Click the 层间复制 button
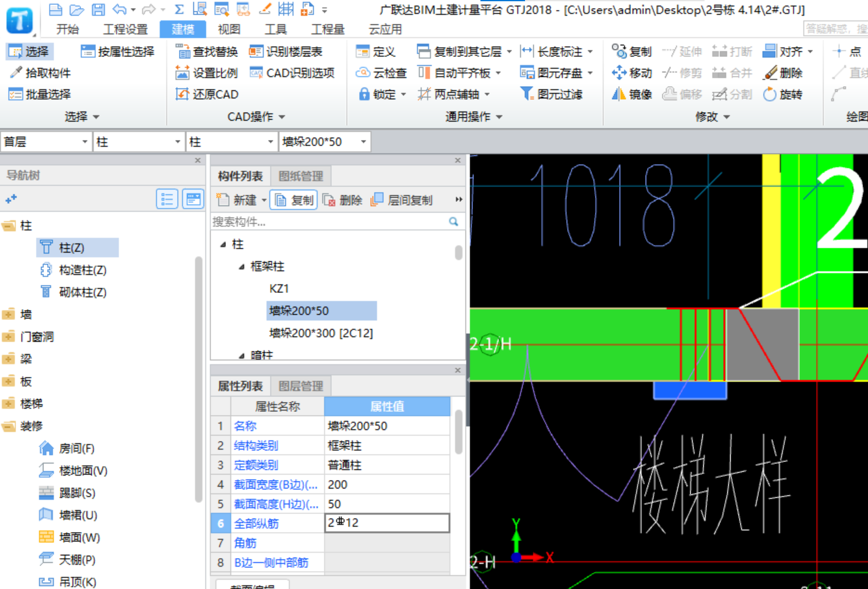This screenshot has height=589, width=868. coord(401,200)
